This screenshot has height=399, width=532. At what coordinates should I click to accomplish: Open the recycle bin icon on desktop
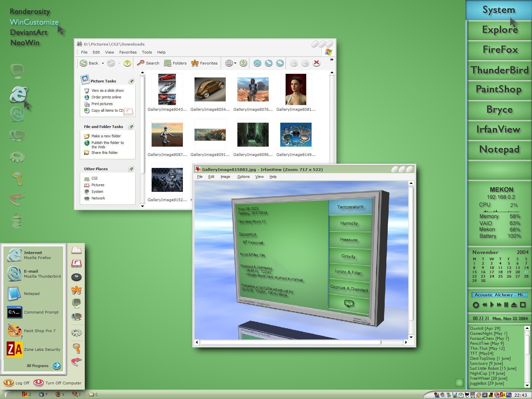coord(17,221)
